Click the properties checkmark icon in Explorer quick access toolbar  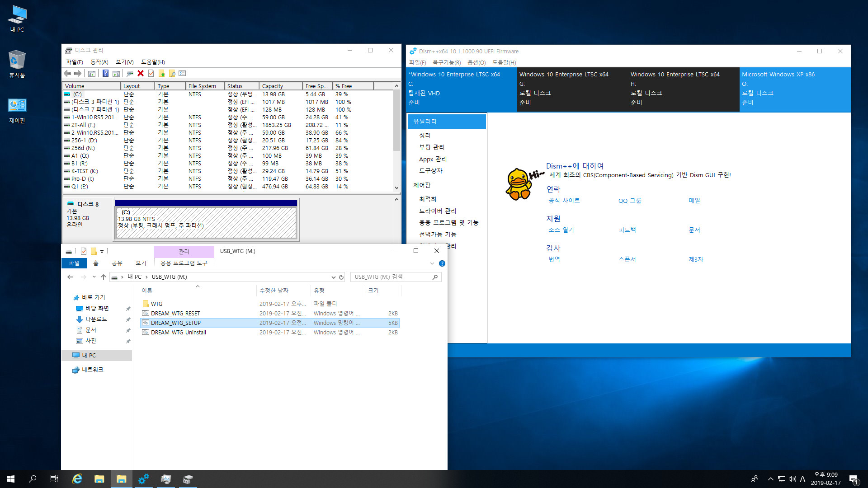(84, 251)
